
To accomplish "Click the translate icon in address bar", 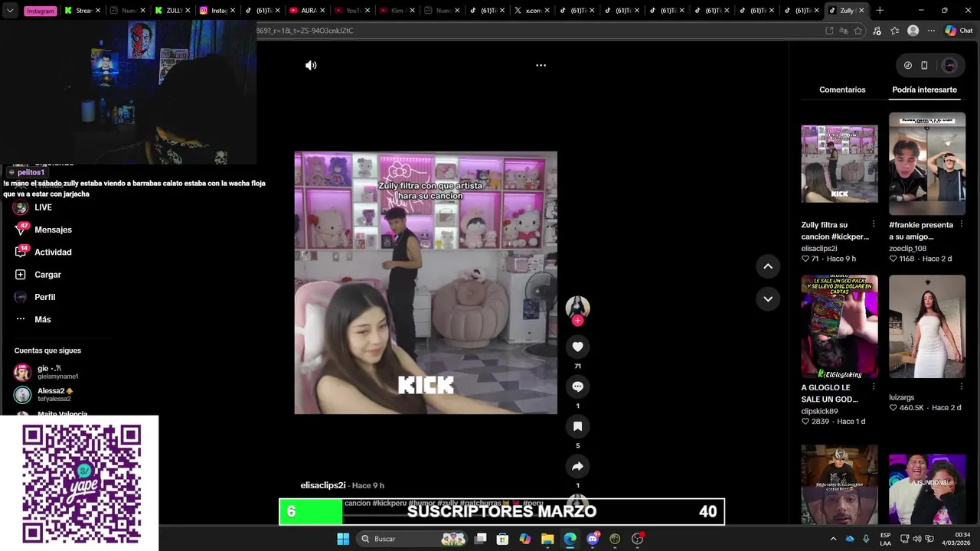I will click(843, 31).
